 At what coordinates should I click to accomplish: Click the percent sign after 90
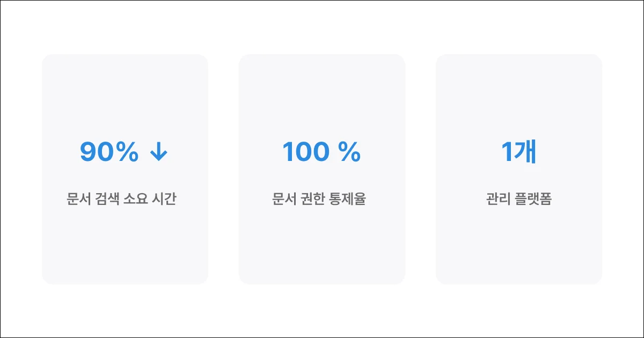(127, 153)
